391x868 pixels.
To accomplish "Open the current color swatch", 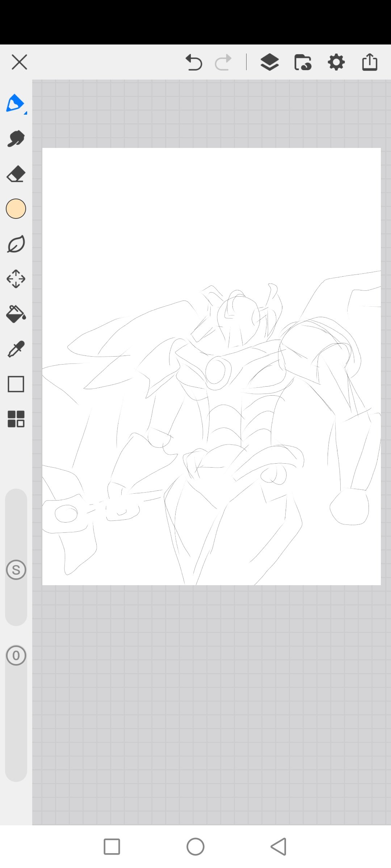I will click(x=16, y=209).
